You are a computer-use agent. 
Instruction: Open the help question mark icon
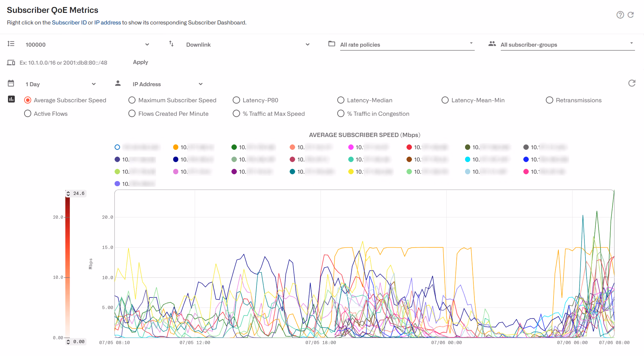click(x=620, y=15)
